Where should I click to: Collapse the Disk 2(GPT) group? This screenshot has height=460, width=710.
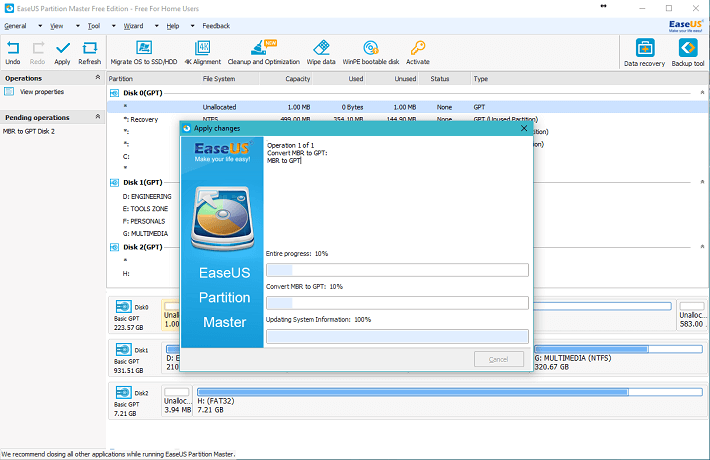(702, 247)
